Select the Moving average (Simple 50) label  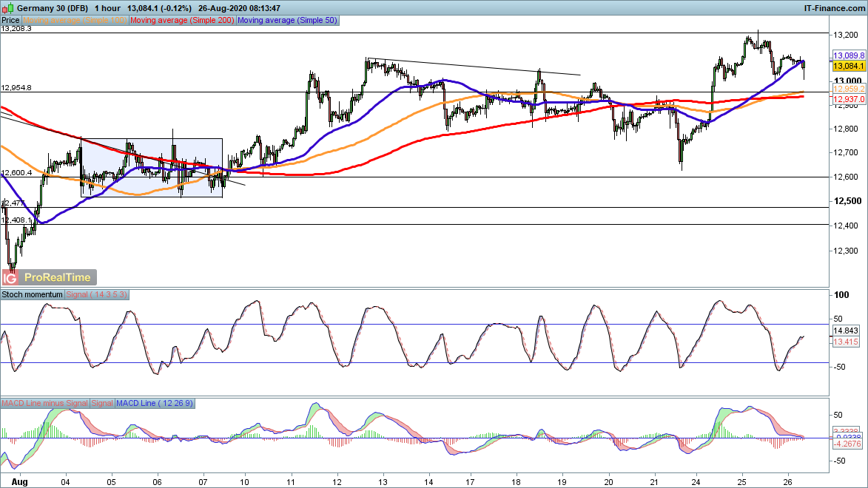point(286,21)
